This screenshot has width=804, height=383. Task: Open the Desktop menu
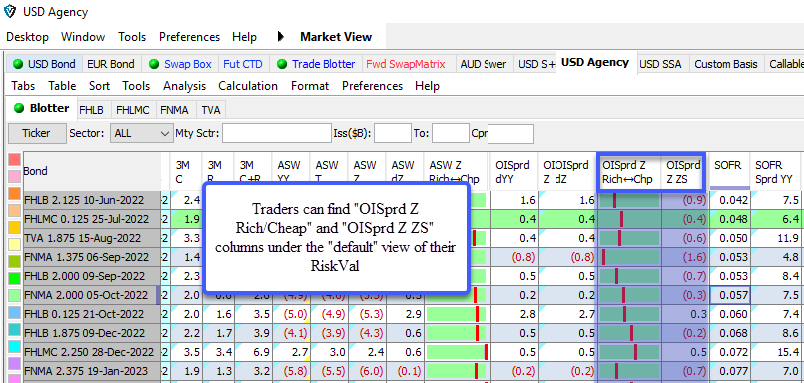point(28,37)
